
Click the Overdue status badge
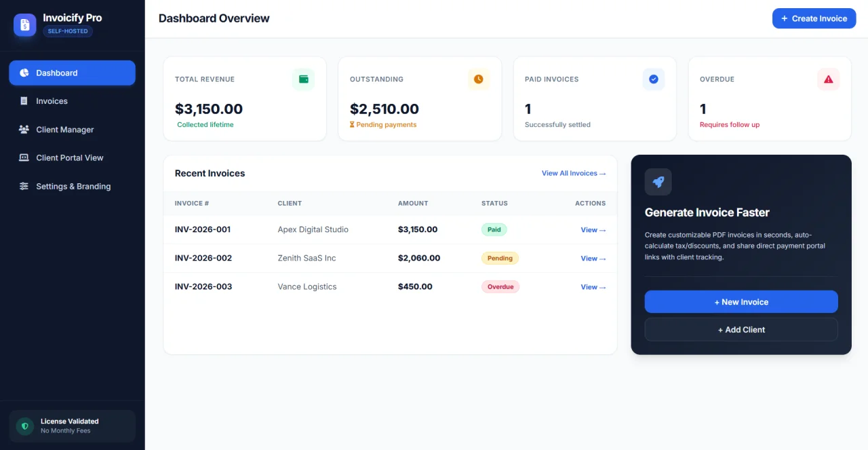coord(500,286)
